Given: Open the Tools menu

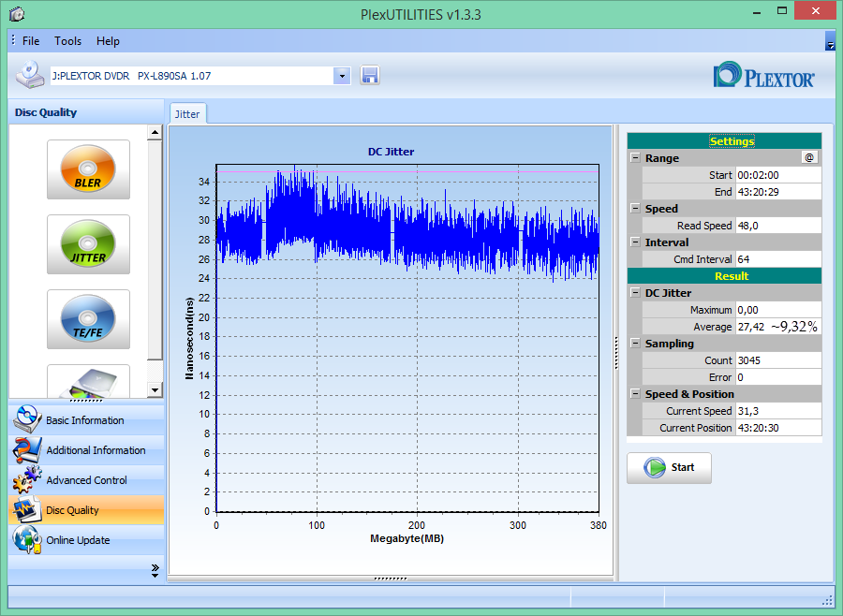Looking at the screenshot, I should pos(67,41).
